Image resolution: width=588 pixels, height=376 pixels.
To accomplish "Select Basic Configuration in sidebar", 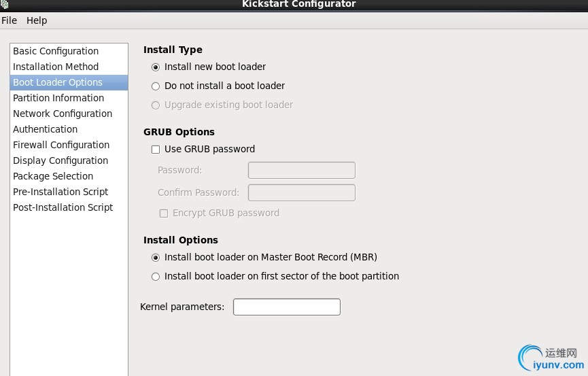I will (x=56, y=51).
